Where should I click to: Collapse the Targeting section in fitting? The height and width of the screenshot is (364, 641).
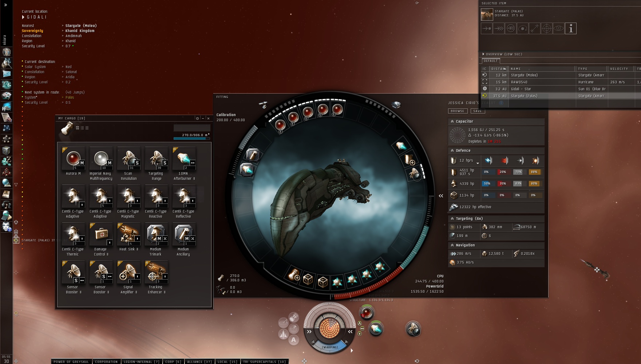pos(452,219)
